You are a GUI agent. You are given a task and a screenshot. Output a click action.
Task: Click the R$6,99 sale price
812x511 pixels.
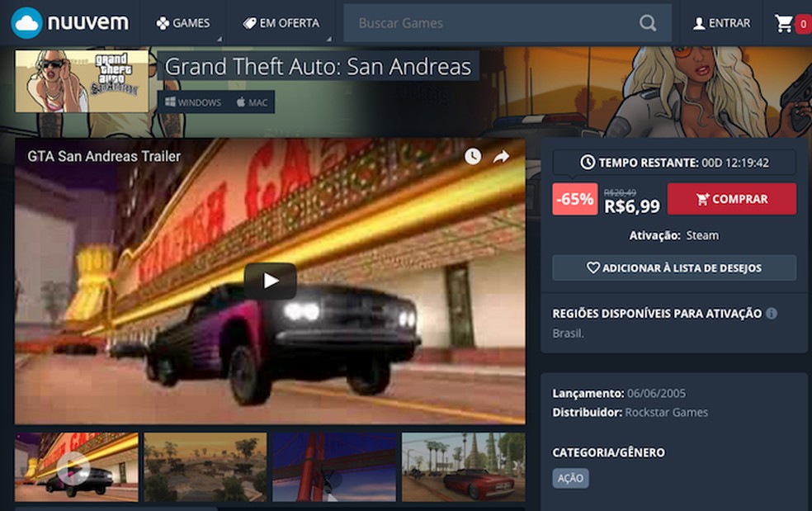click(x=632, y=206)
